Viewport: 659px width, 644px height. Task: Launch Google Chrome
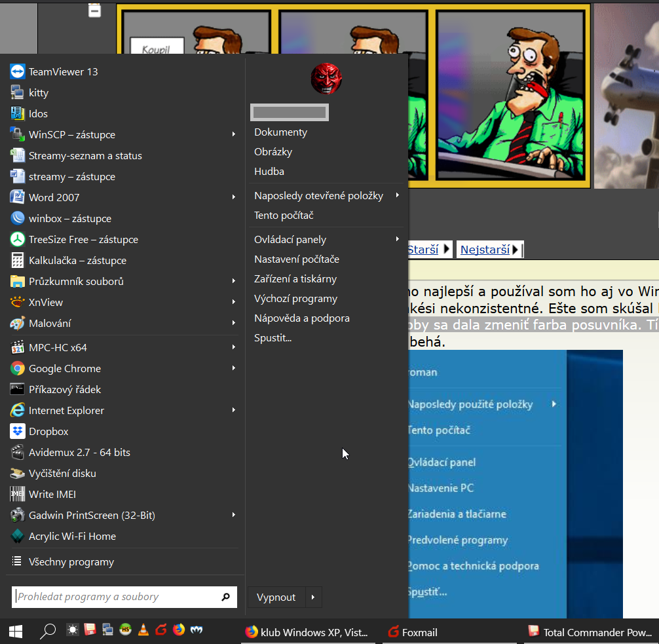[123, 369]
